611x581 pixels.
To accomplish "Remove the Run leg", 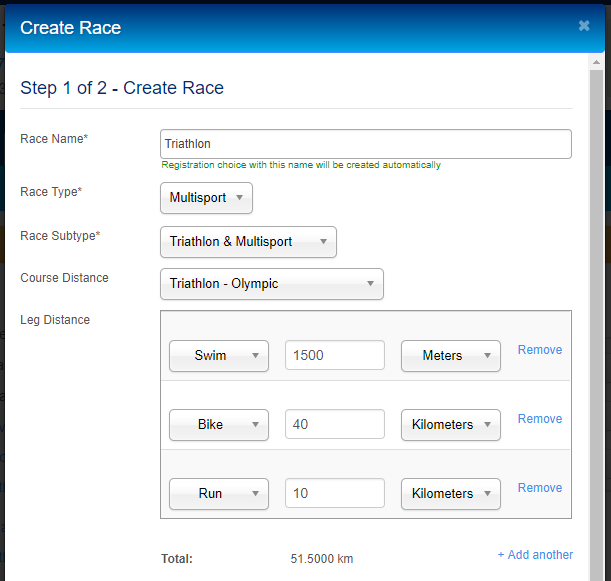I will 540,487.
